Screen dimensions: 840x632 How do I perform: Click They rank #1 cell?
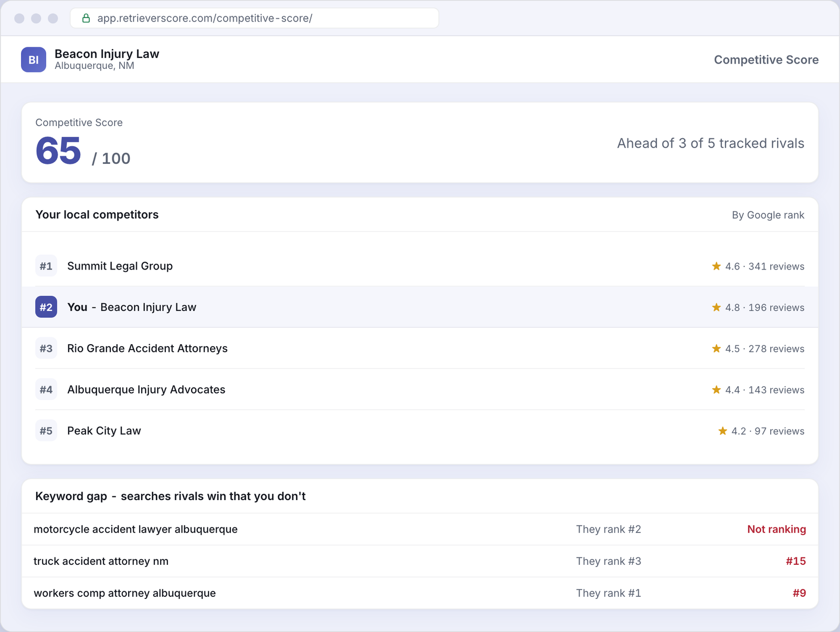pos(608,593)
